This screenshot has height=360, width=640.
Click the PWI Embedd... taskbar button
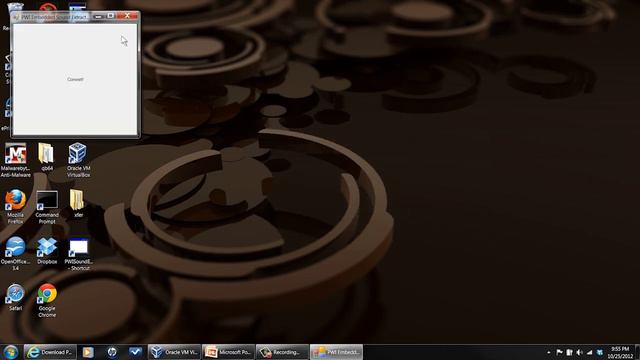pyautogui.click(x=336, y=352)
